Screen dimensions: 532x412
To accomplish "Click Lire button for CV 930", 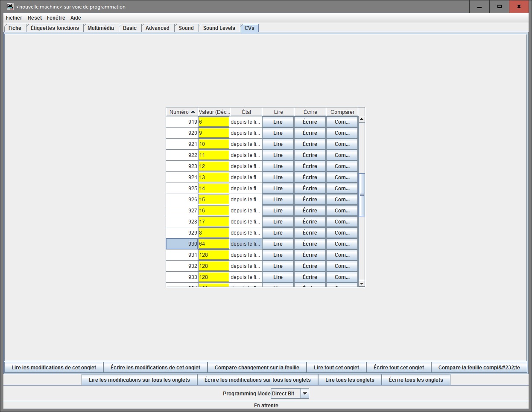I will 278,244.
